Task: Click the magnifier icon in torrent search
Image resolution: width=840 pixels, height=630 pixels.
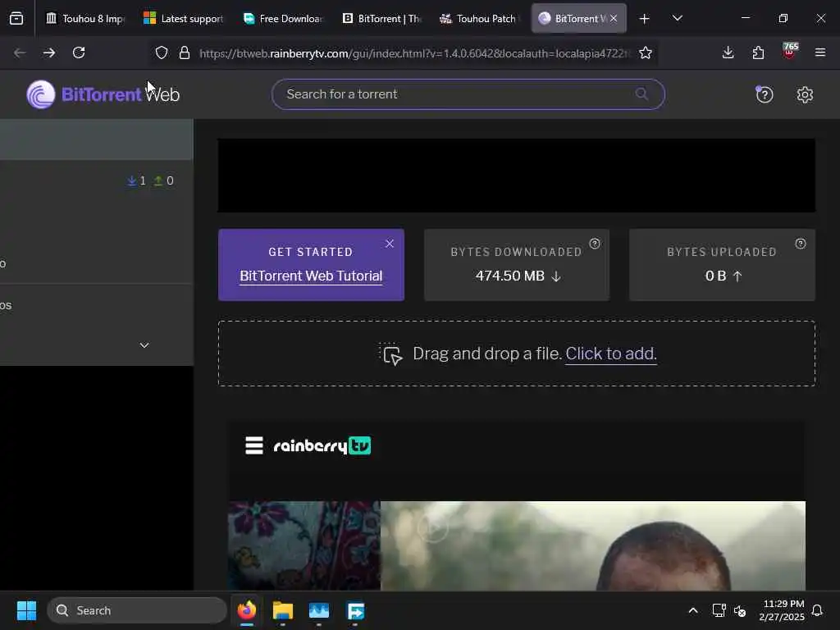Action: coord(641,94)
